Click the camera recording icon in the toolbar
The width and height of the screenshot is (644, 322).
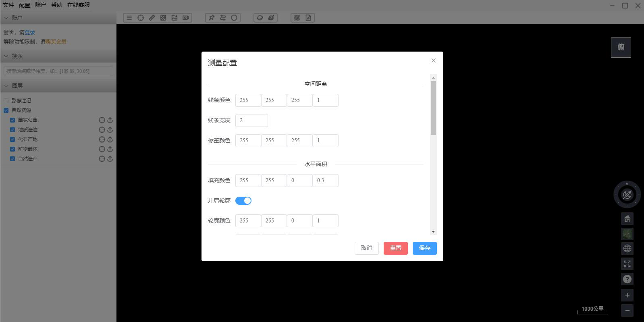click(x=186, y=18)
